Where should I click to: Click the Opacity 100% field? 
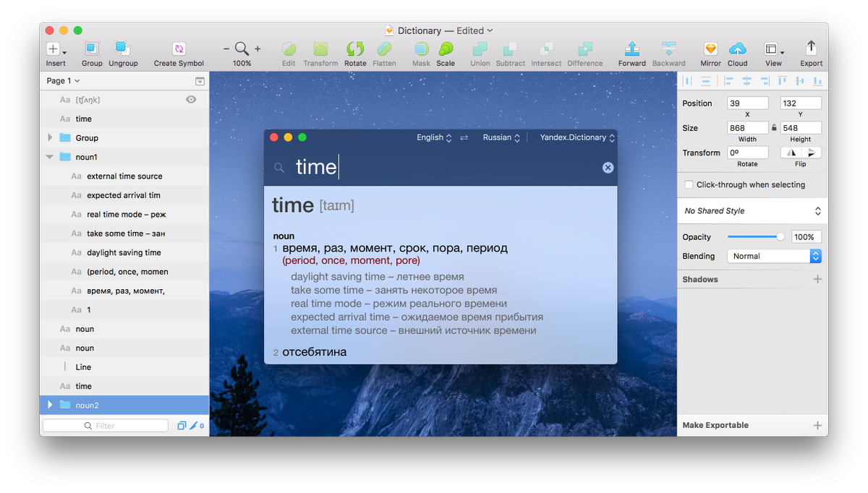(x=807, y=237)
